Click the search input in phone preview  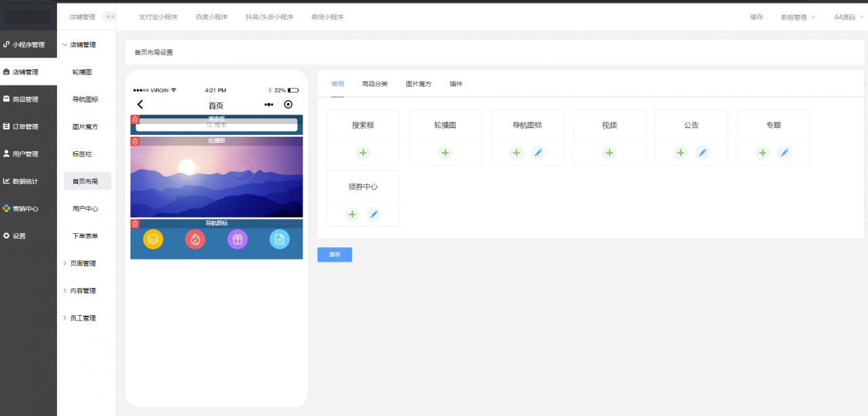(x=216, y=125)
